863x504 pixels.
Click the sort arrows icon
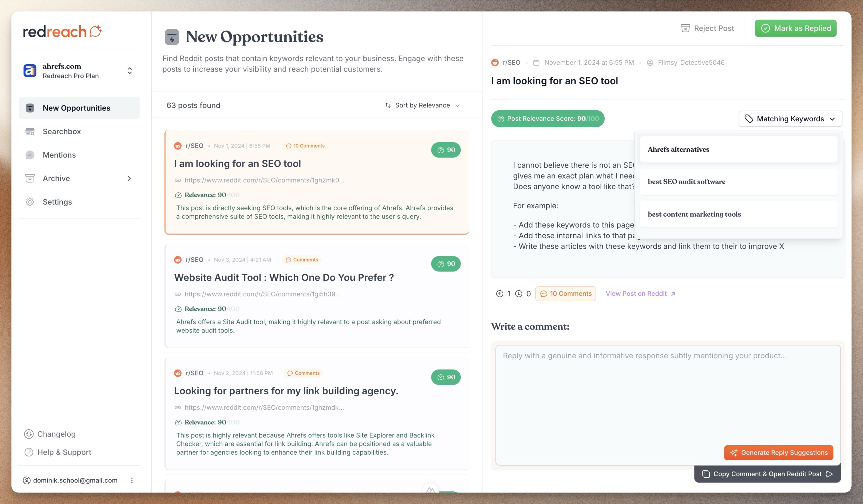pyautogui.click(x=388, y=105)
